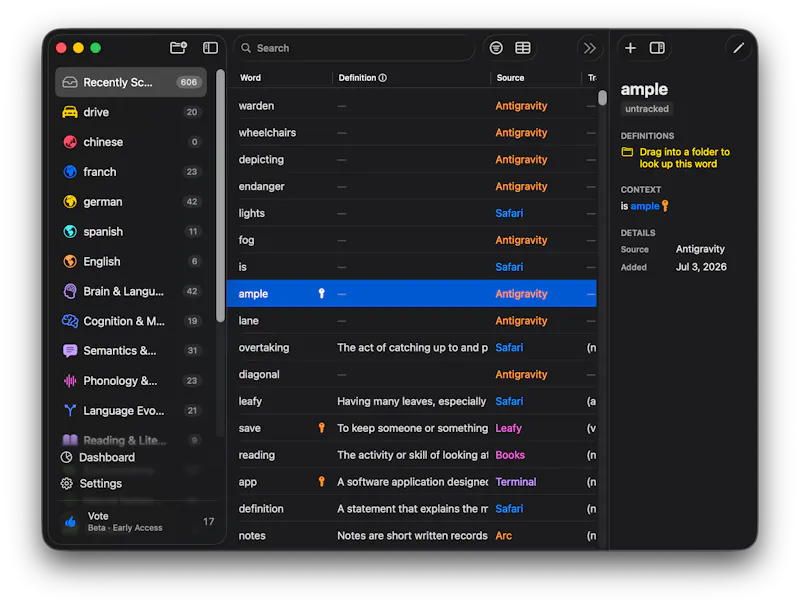Viewport: 800px width, 606px height.
Task: Click the 'Jul 3, 2026' added date
Action: [x=701, y=267]
